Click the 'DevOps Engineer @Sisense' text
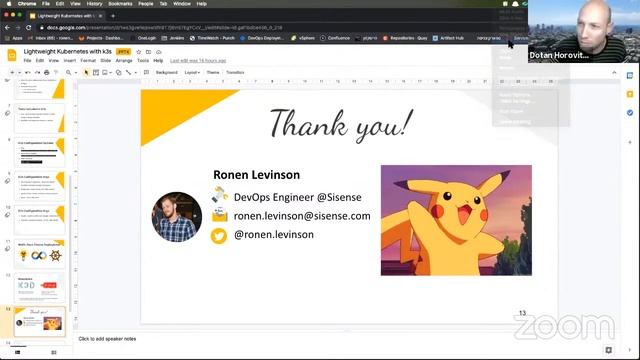Viewport: 640px width, 360px height. (x=297, y=197)
